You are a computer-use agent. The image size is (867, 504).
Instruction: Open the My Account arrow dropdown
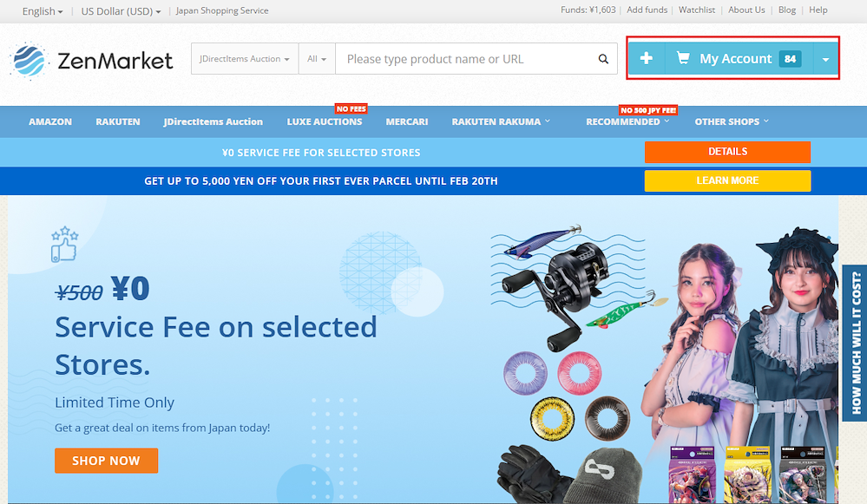click(825, 59)
